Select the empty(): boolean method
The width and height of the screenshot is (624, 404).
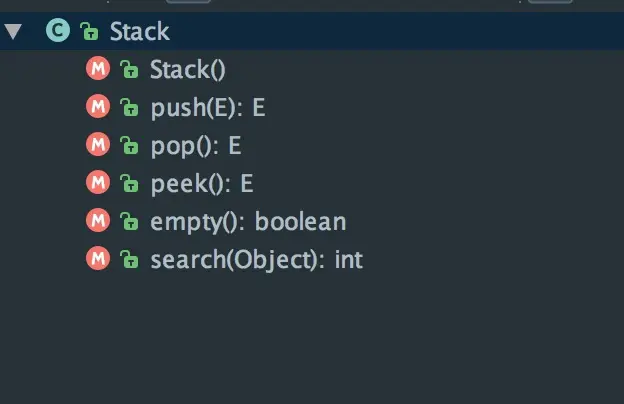click(248, 221)
